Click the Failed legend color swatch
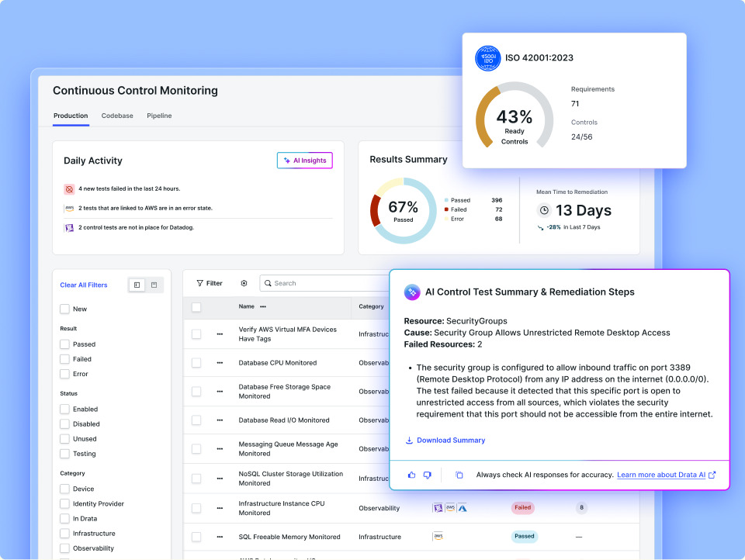This screenshot has height=560, width=745. point(446,209)
